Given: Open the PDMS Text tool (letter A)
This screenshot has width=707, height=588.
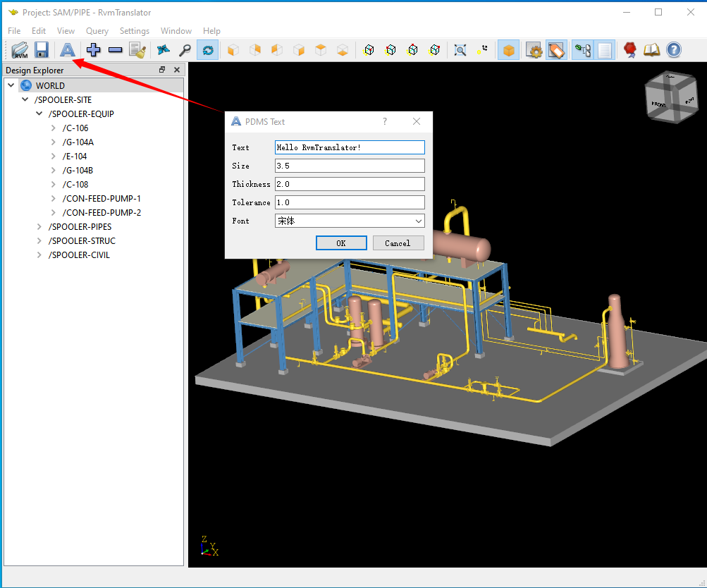Looking at the screenshot, I should 68,50.
